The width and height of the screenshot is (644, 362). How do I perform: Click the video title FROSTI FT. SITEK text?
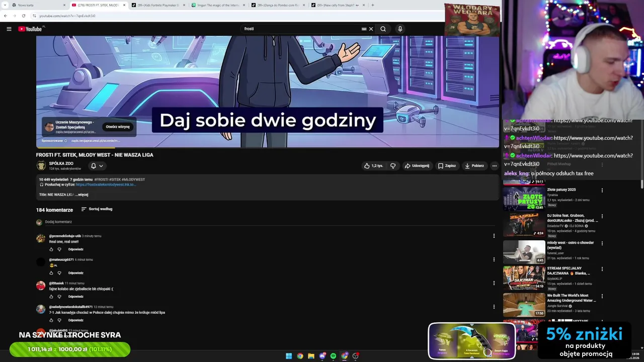pos(95,155)
